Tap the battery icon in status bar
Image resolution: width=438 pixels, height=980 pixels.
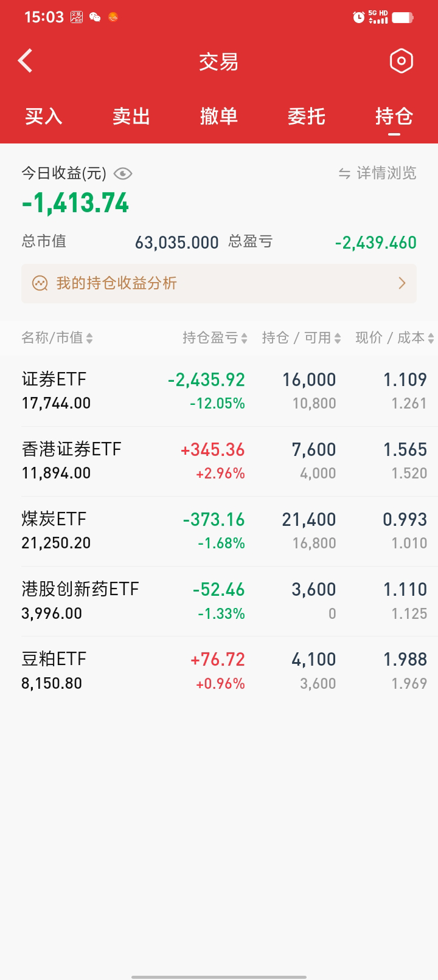pos(402,17)
